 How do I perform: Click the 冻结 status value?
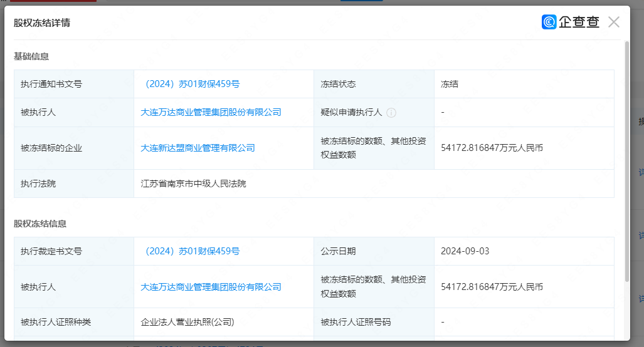(450, 84)
